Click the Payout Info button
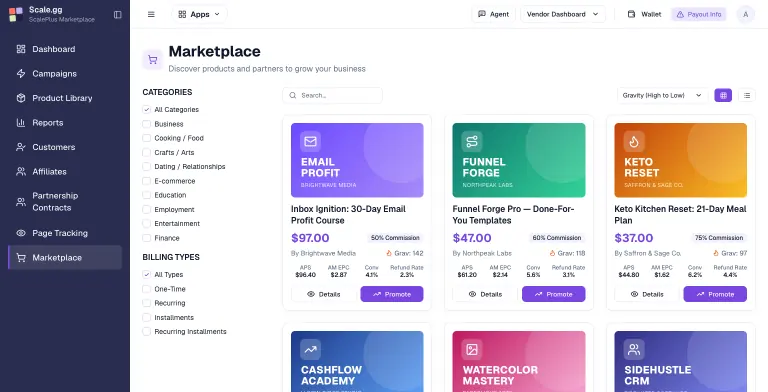Viewport: 768px width, 392px height. coord(699,14)
